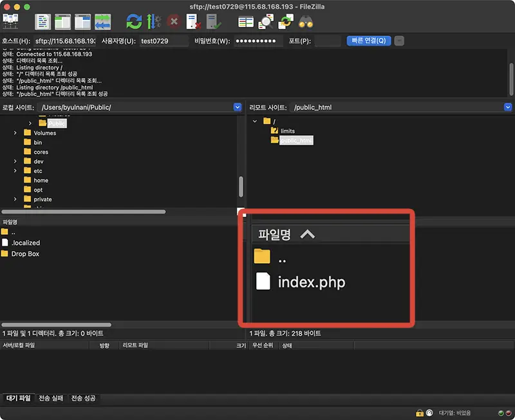515x420 pixels.
Task: Click the port input field
Action: pyautogui.click(x=328, y=41)
